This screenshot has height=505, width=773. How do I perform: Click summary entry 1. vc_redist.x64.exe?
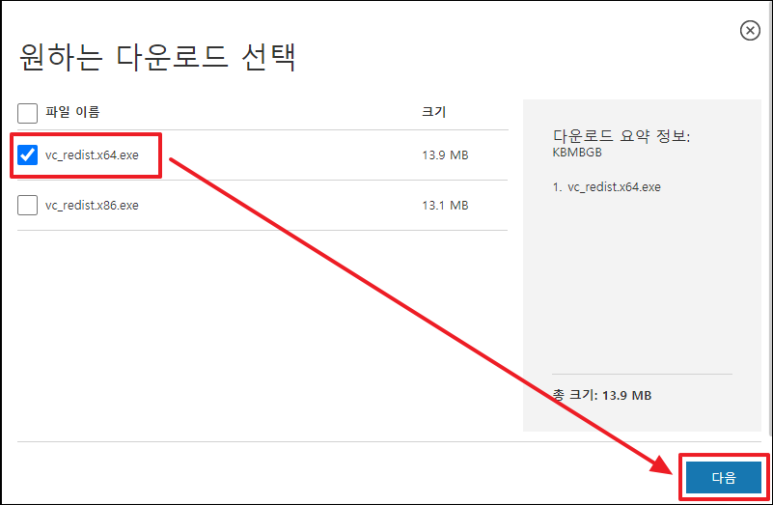tap(606, 187)
